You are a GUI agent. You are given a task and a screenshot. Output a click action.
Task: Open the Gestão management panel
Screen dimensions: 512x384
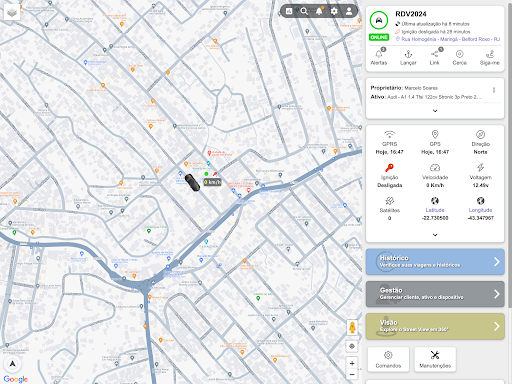(435, 294)
